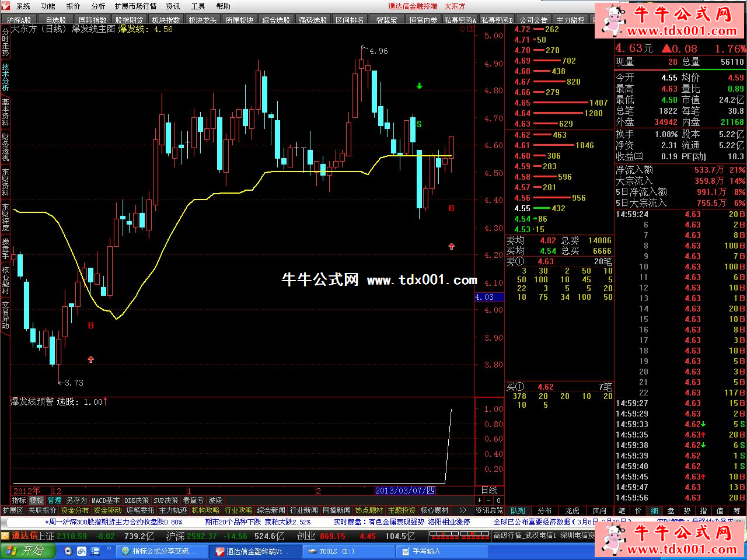Click the 通达信 logo in status bar
747x560 pixels.
tap(20, 536)
